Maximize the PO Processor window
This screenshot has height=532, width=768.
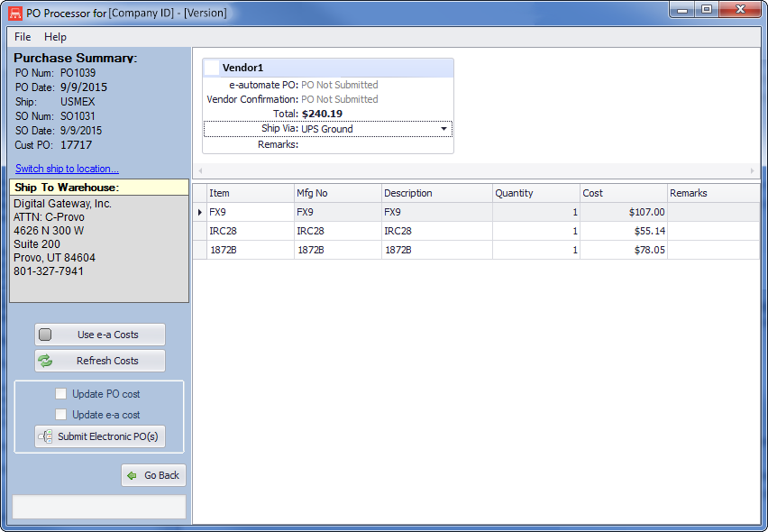pos(707,10)
